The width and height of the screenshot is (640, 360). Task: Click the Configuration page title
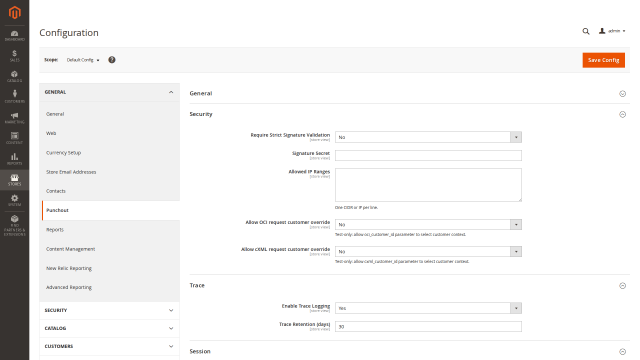(69, 33)
